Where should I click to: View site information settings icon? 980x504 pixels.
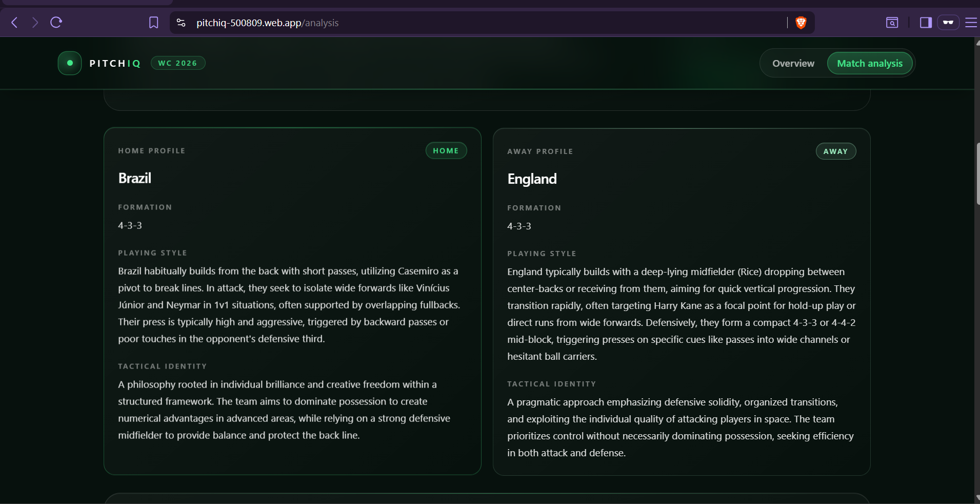coord(181,23)
